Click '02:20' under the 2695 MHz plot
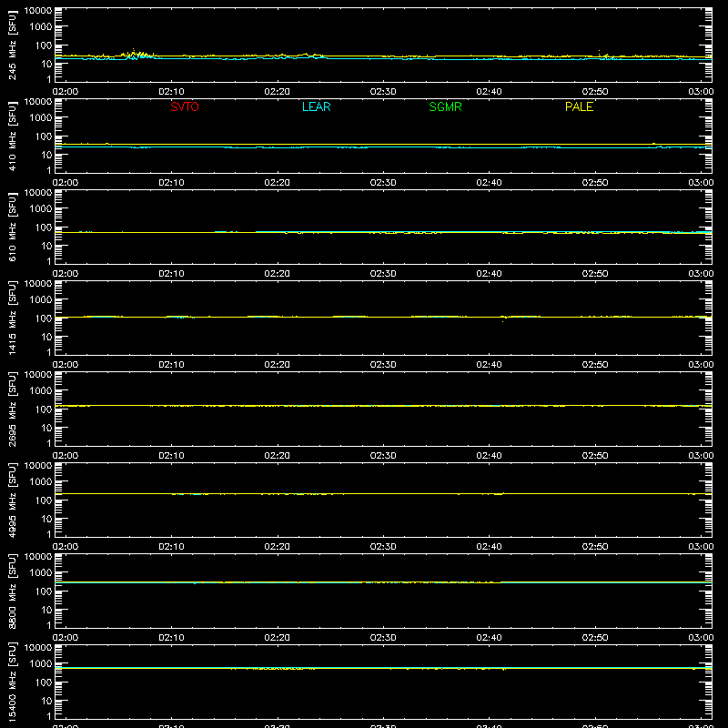 click(278, 456)
